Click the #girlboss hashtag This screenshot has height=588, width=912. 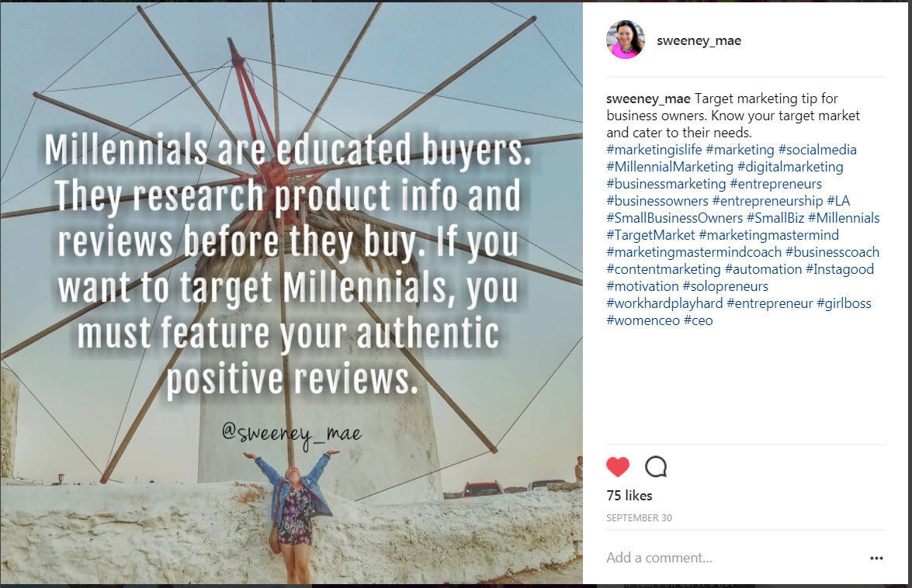844,303
